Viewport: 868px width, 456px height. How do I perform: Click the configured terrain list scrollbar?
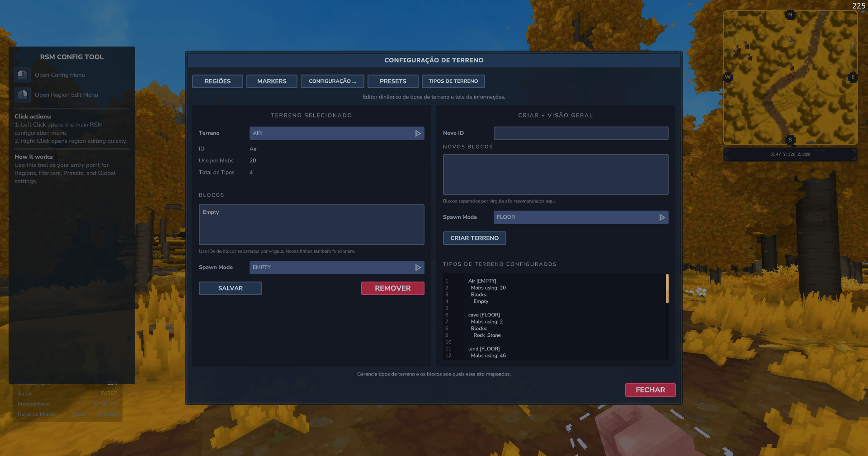pos(667,288)
